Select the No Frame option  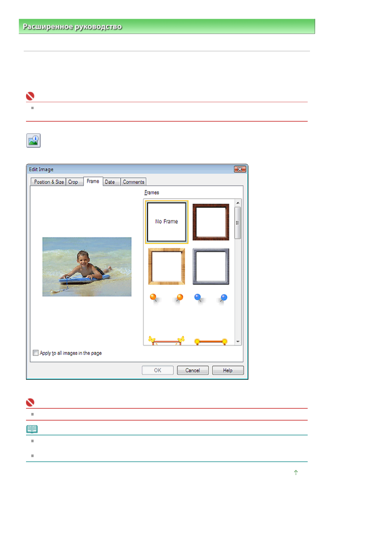click(166, 222)
